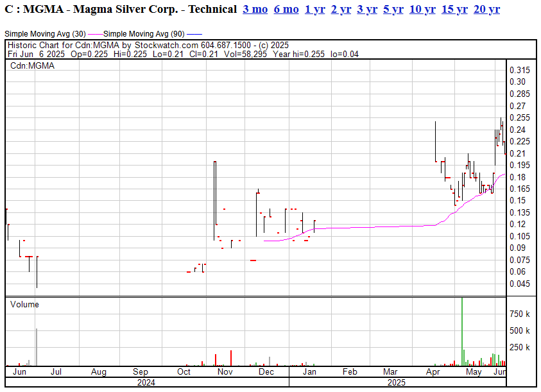Click the Year hi=0.255 value in header
This screenshot has height=392, width=541.
pyautogui.click(x=299, y=54)
